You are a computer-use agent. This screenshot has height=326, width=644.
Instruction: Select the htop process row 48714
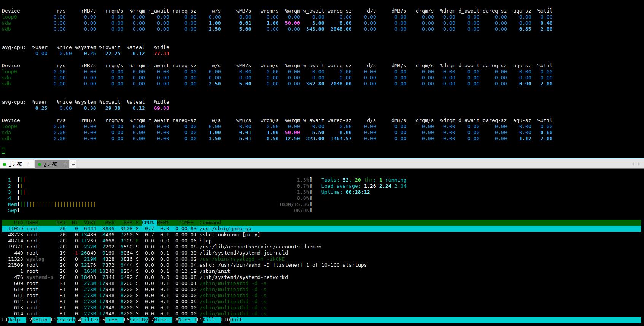tap(321, 241)
